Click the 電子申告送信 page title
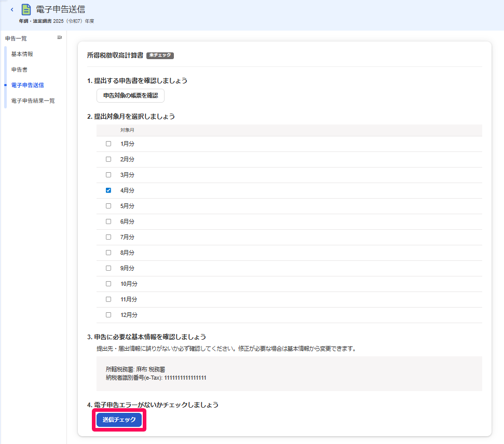The height and width of the screenshot is (444, 504). pos(60,10)
